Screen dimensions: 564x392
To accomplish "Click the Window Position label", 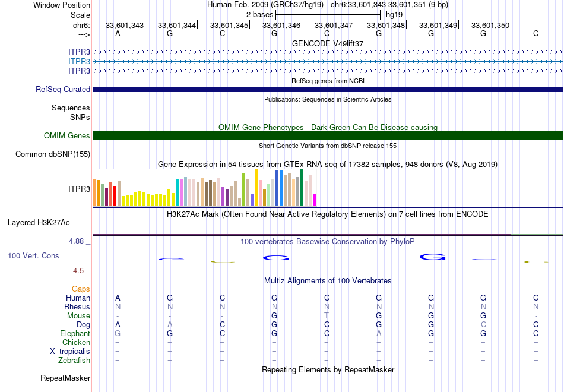I will tap(62, 5).
